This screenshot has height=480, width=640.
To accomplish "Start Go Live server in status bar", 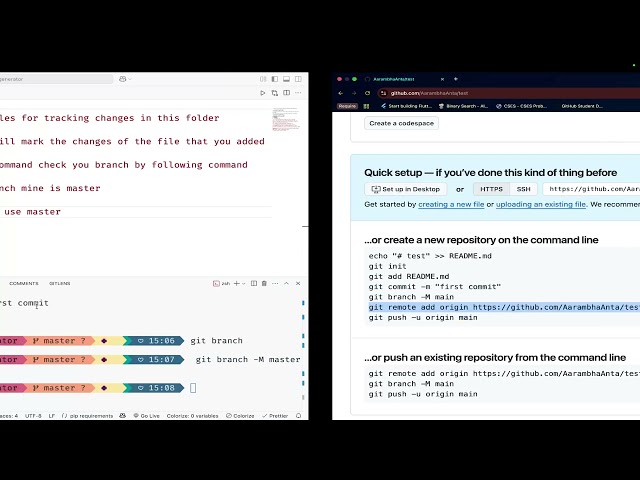I will pos(147,416).
